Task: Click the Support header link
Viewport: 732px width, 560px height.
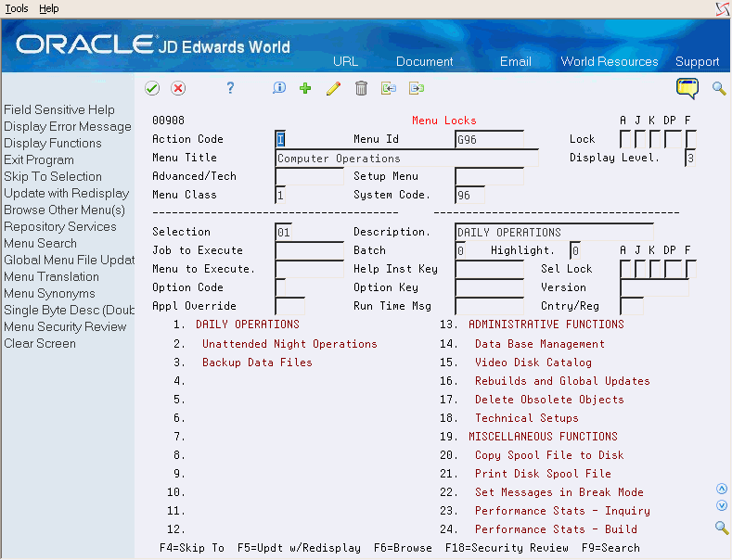Action: pos(697,61)
